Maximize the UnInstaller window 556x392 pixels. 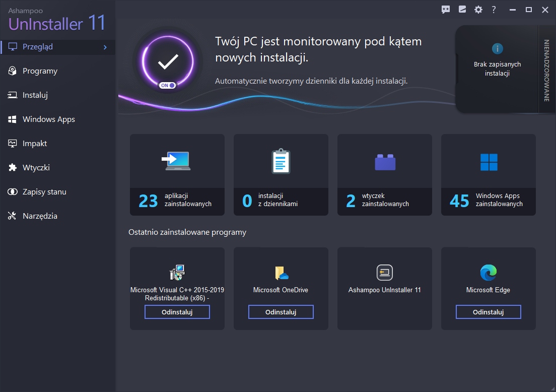tap(529, 10)
